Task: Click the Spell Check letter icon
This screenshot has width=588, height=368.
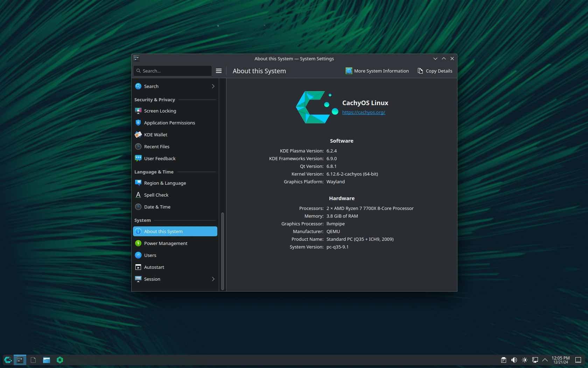Action: coord(138,195)
